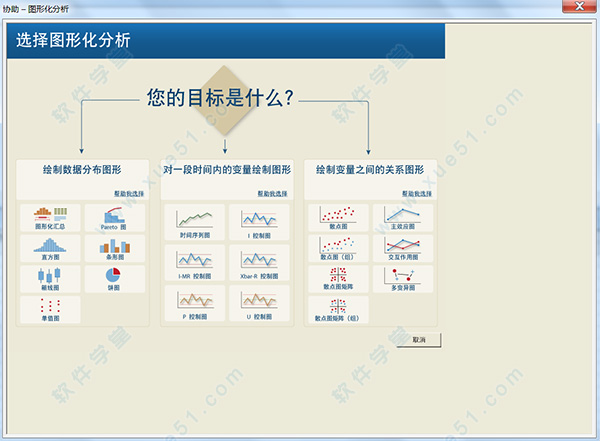Click the 选择图形化分析 banner title
This screenshot has height=441, width=600.
click(73, 40)
